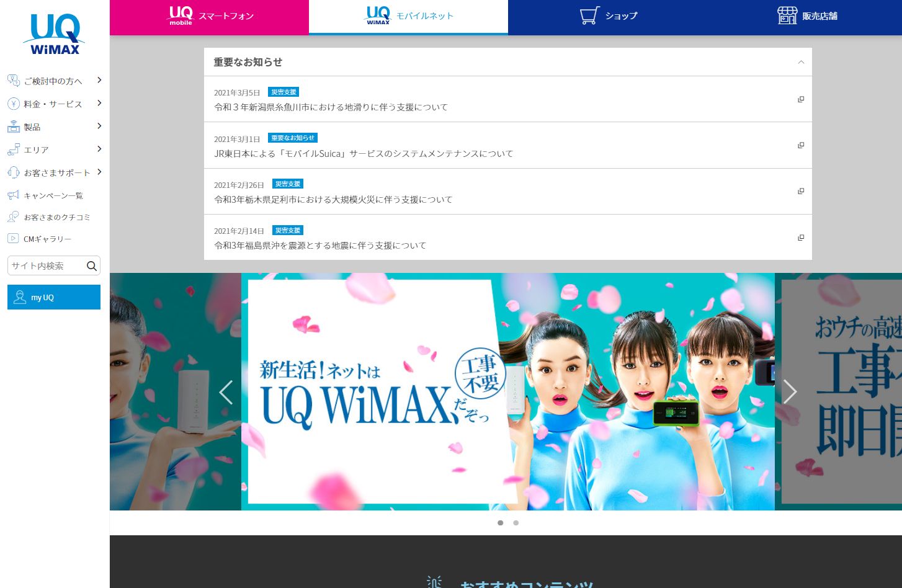The image size is (902, 588).
Task: Open the ご検討中の方へ speech-bubble icon
Action: pos(14,81)
